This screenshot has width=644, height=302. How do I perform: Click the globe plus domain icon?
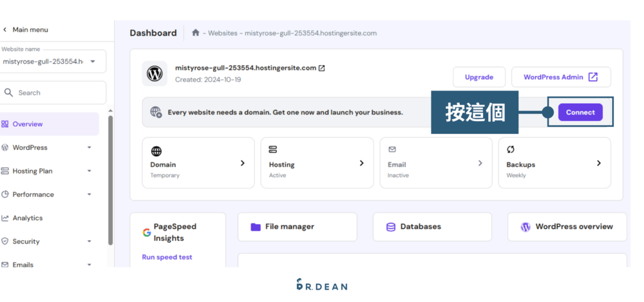coord(156,112)
